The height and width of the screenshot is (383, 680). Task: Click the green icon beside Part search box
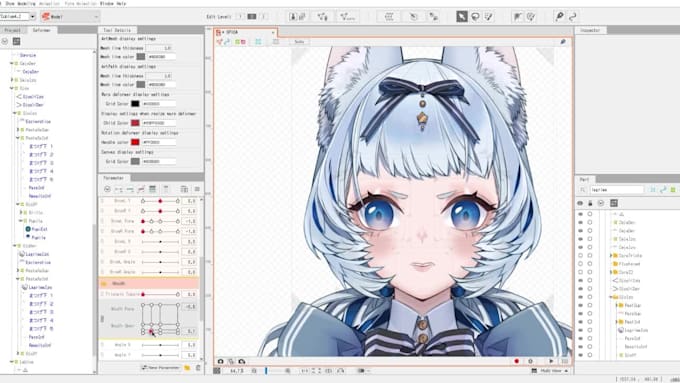pyautogui.click(x=673, y=190)
